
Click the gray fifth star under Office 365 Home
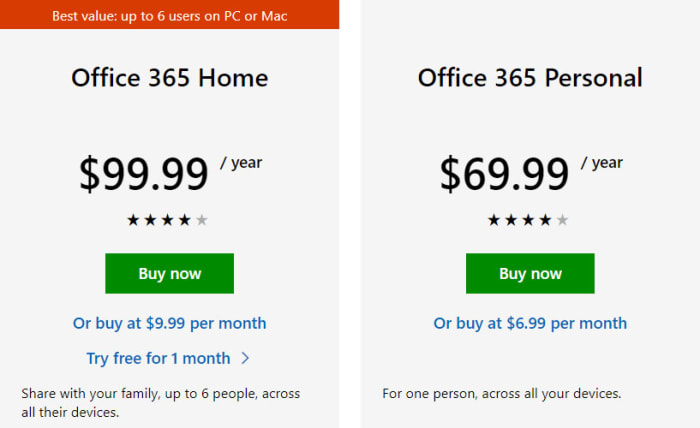click(x=202, y=220)
